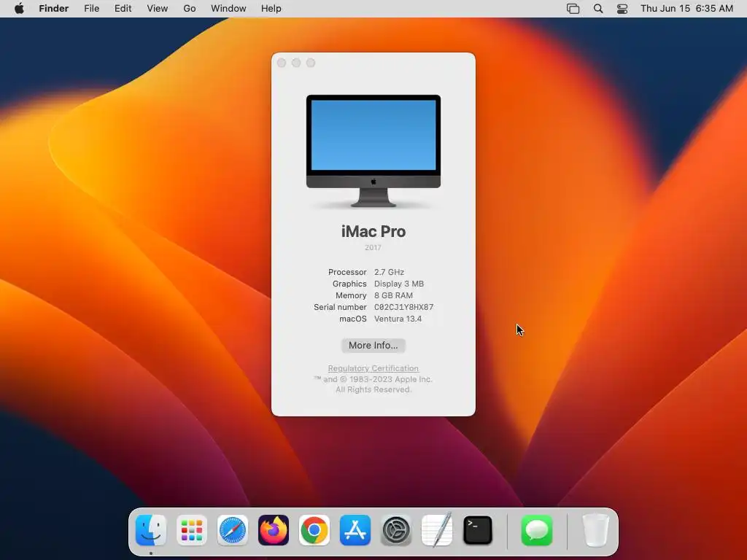Open Control Center in menu bar
Screen dimensions: 747x560
coord(622,9)
